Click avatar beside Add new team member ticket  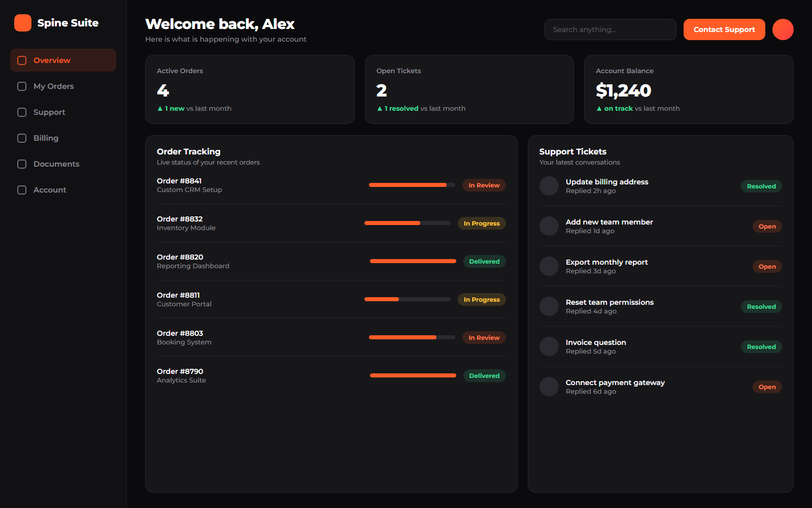(x=549, y=226)
